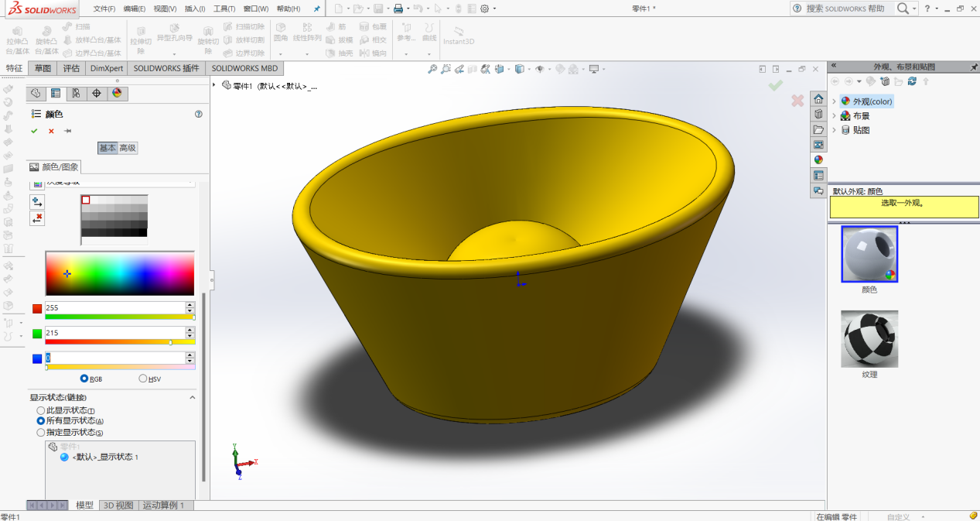Switch to the 高级 mode button
Viewport: 980px width, 521px height.
(x=128, y=148)
